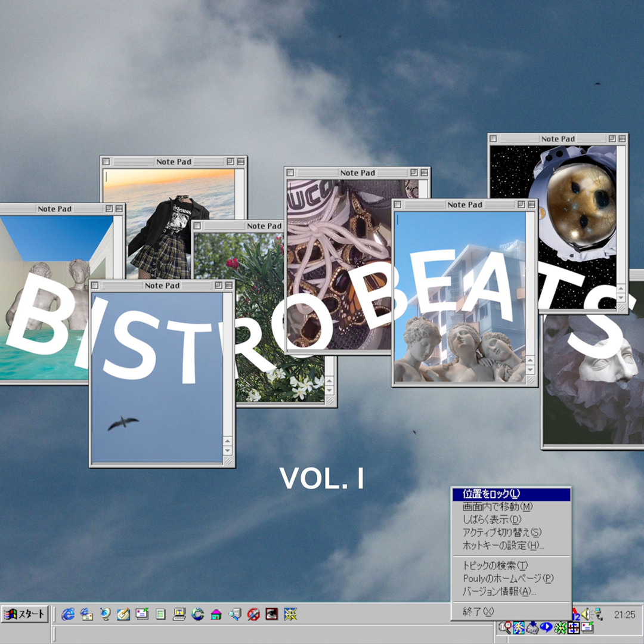Click the cloud with blue arrow tray icon
The height and width of the screenshot is (644, 644).
coord(532,627)
